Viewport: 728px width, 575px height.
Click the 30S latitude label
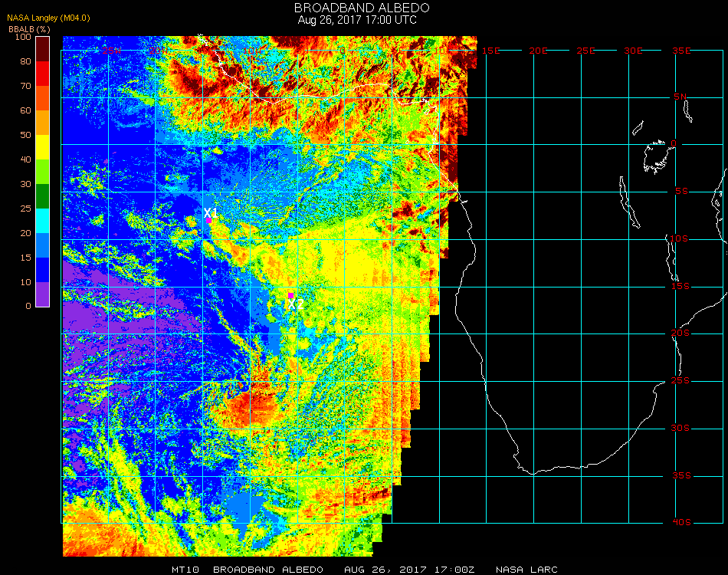[680, 429]
